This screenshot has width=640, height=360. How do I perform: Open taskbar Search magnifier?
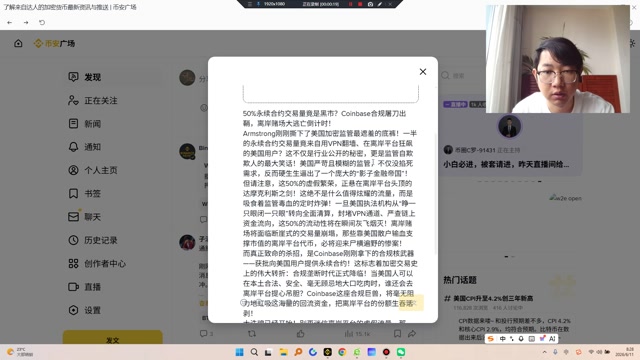point(254,352)
